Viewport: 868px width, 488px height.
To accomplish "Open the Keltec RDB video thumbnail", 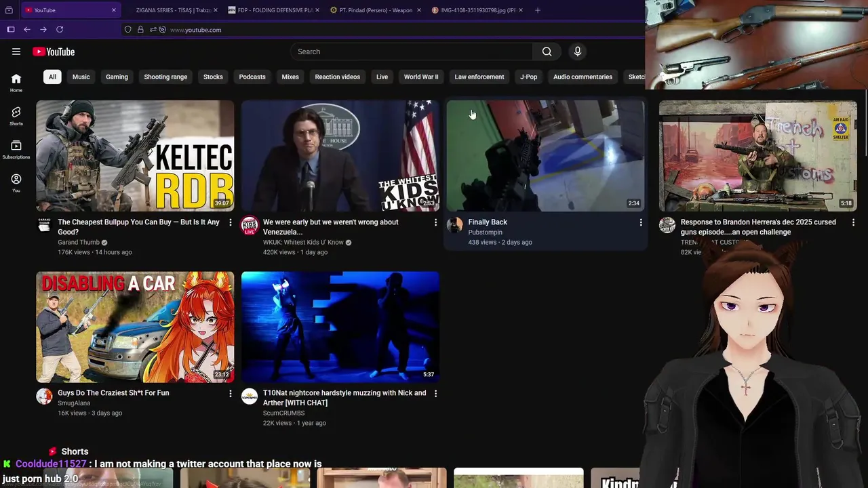I will pyautogui.click(x=135, y=156).
